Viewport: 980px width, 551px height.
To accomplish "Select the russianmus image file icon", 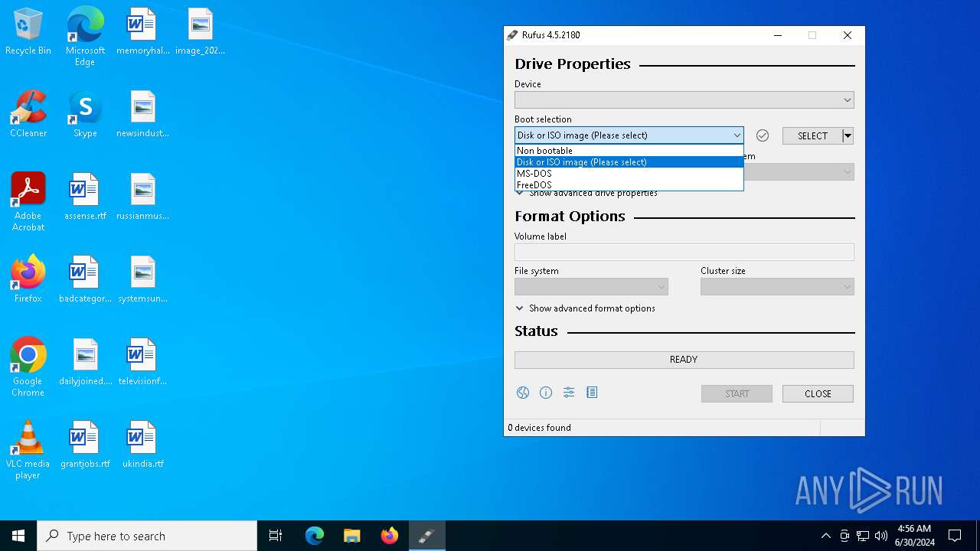I will [142, 197].
